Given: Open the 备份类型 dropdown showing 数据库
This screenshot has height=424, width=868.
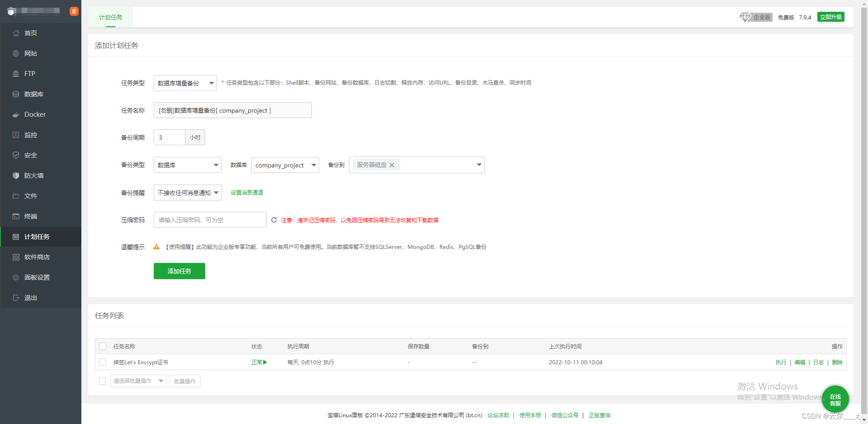Looking at the screenshot, I should [x=188, y=165].
